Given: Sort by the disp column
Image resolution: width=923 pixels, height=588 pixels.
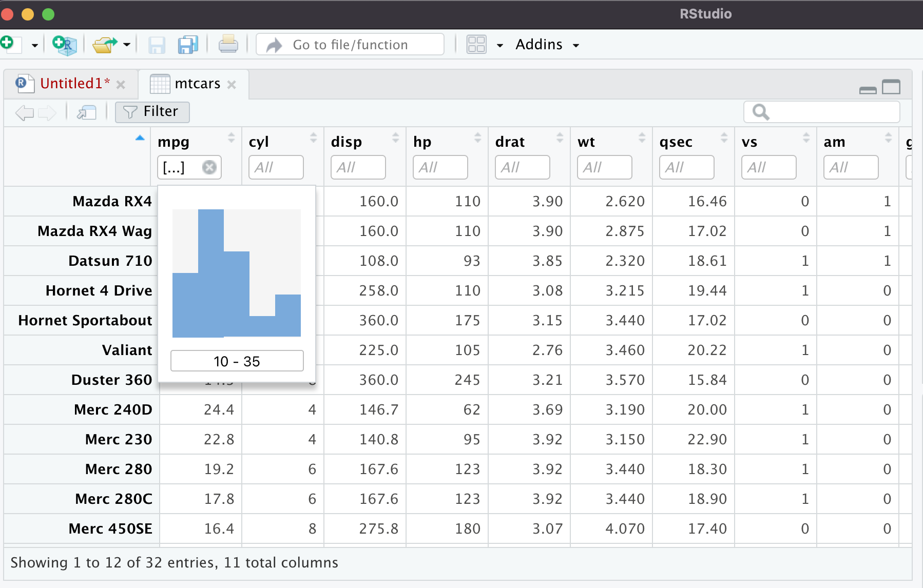Looking at the screenshot, I should pos(395,138).
